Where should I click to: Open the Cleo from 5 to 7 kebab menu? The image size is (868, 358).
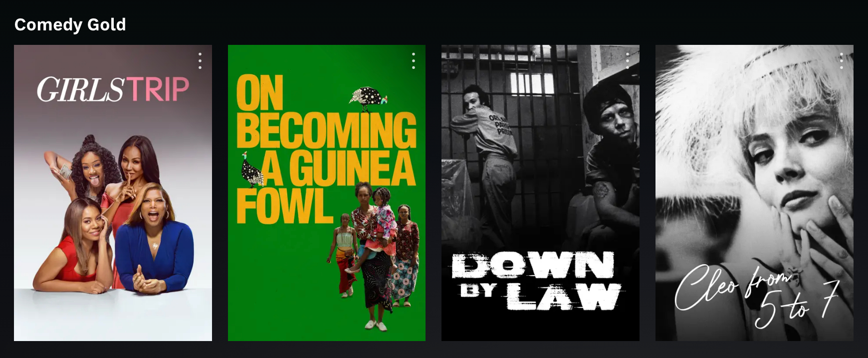click(x=842, y=61)
